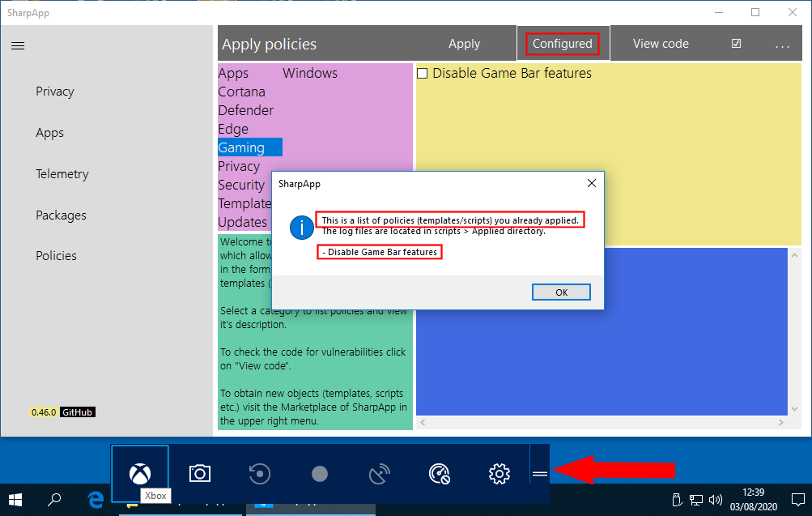
Task: Open the Xbox app from Game Bar
Action: (x=141, y=473)
